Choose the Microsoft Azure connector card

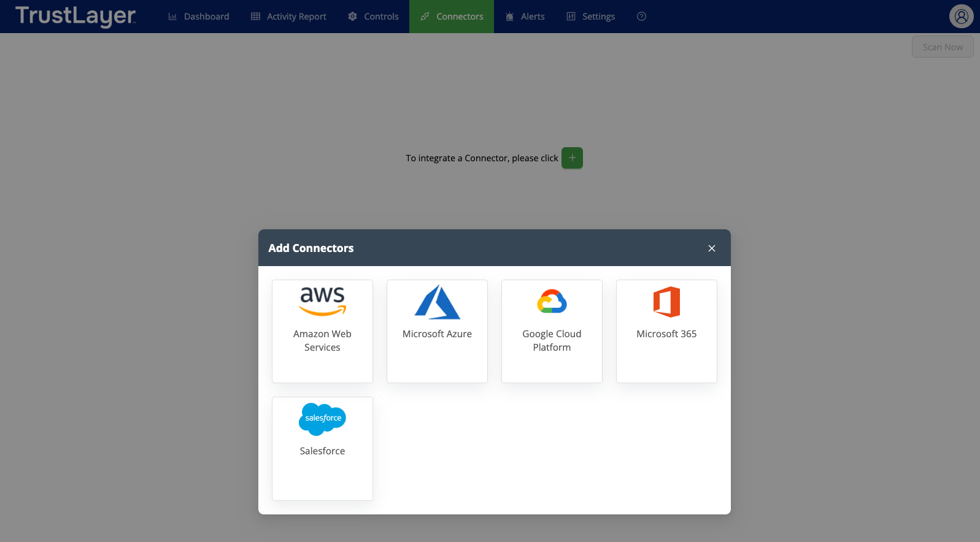(x=437, y=331)
